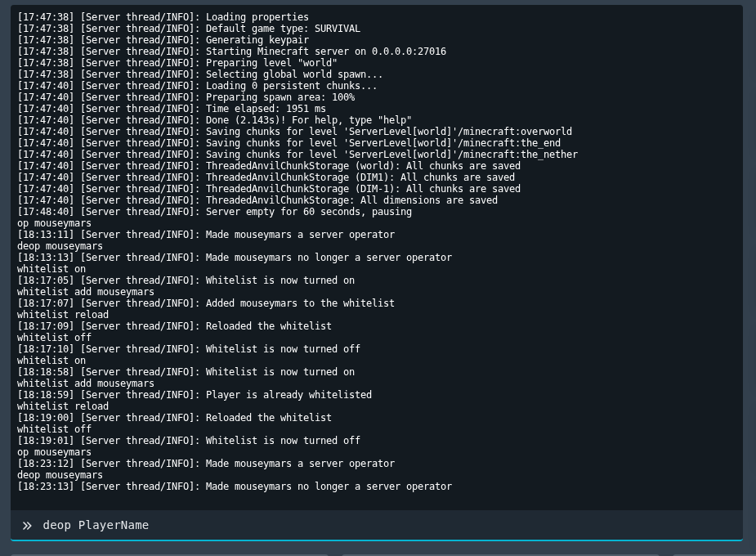
Task: Click the saving chunks 'minecraft:overworld' line
Action: (x=294, y=132)
